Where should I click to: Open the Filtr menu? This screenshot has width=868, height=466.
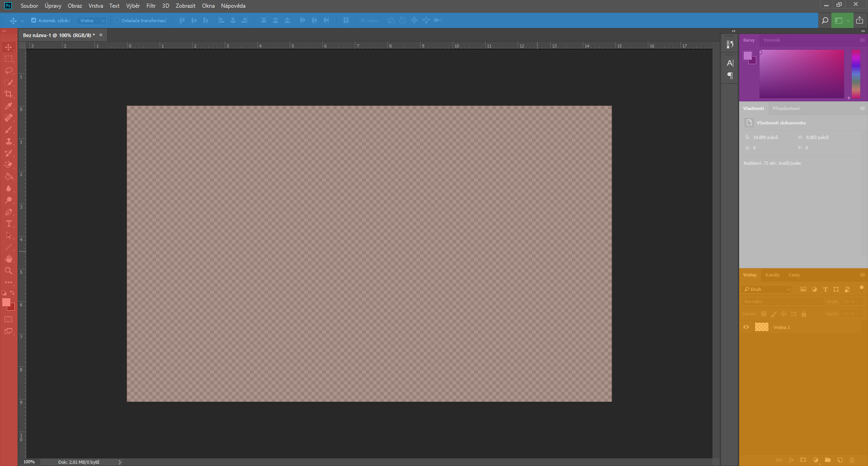(151, 6)
